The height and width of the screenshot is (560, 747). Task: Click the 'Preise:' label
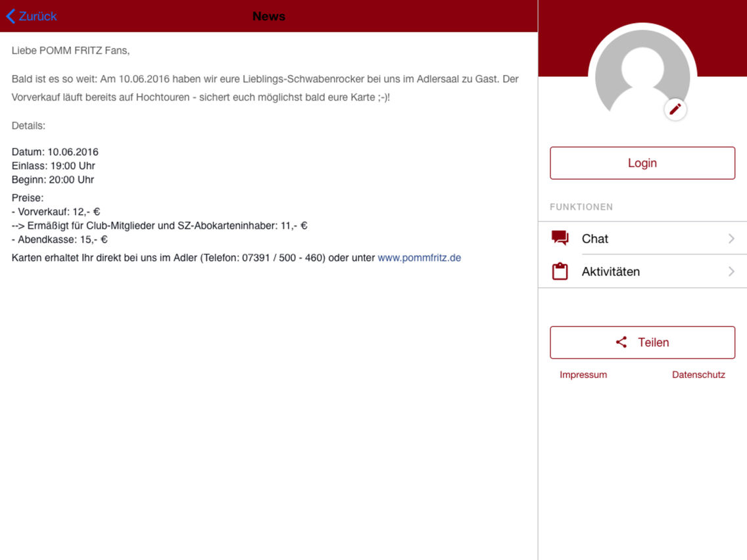(28, 198)
